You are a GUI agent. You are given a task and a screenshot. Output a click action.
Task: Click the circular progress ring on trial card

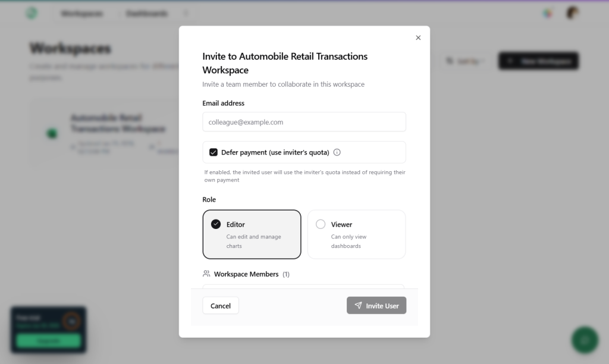70,321
